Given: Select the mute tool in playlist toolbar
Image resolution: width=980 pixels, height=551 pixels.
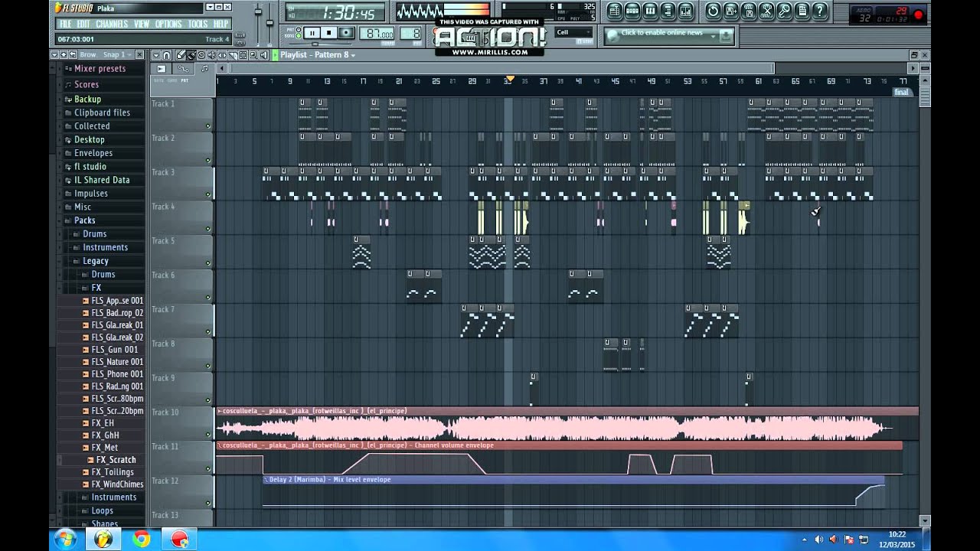Looking at the screenshot, I should pos(212,55).
